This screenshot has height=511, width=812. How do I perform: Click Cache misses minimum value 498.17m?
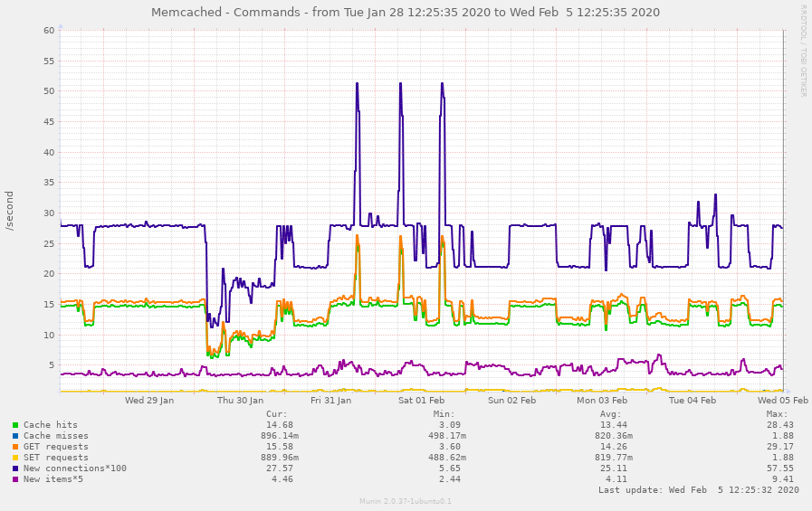tap(447, 436)
